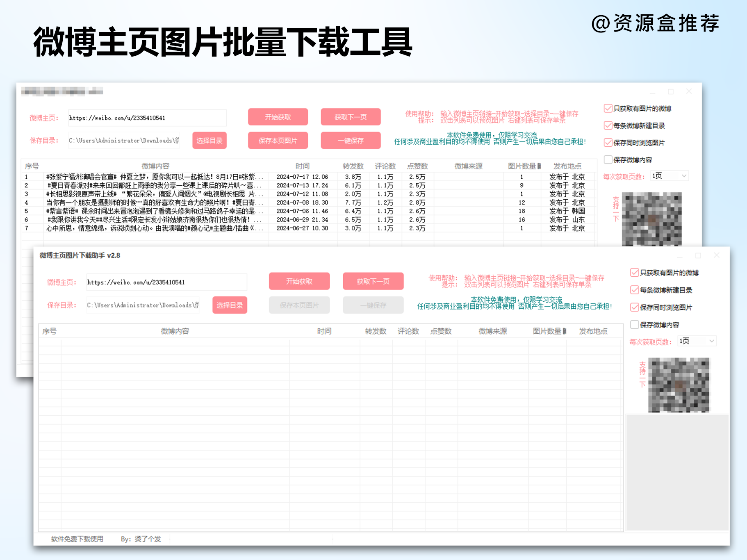This screenshot has height=560, width=747.
Task: Toggle 每条微博新建目录 checkbox in front window
Action: coord(634,290)
